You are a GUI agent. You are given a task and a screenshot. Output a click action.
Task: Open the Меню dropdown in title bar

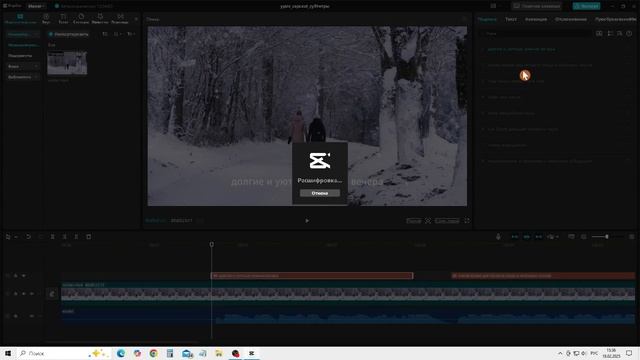pyautogui.click(x=36, y=6)
